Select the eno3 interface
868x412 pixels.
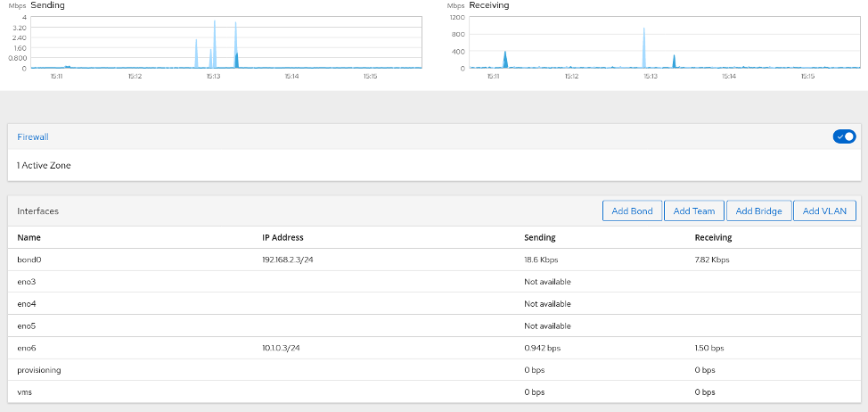[x=27, y=282]
